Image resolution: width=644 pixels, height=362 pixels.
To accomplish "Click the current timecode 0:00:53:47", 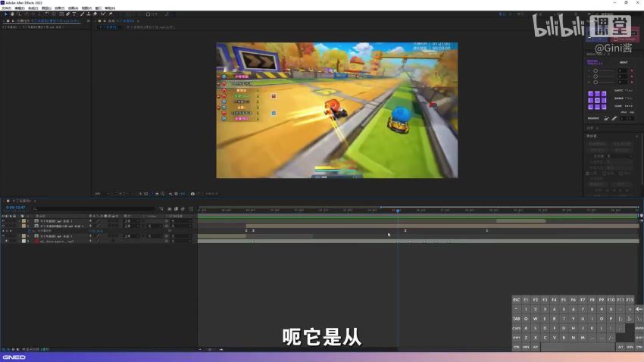I will point(16,208).
